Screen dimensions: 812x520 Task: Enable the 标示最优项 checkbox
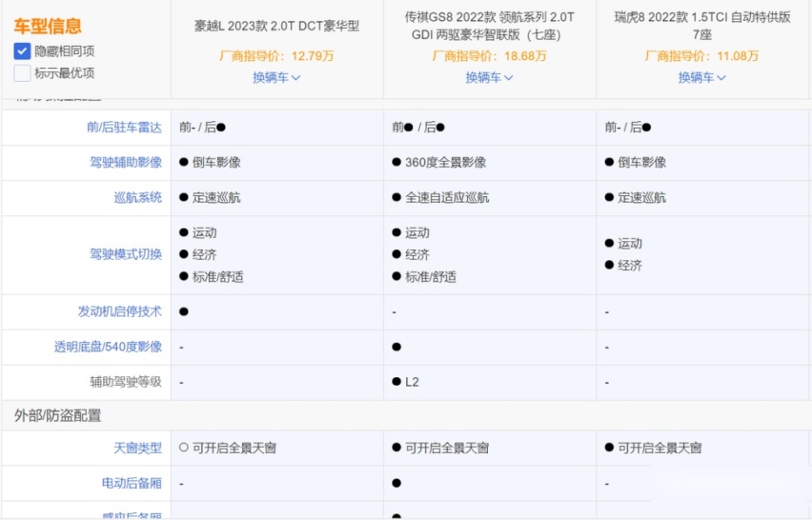pyautogui.click(x=22, y=73)
